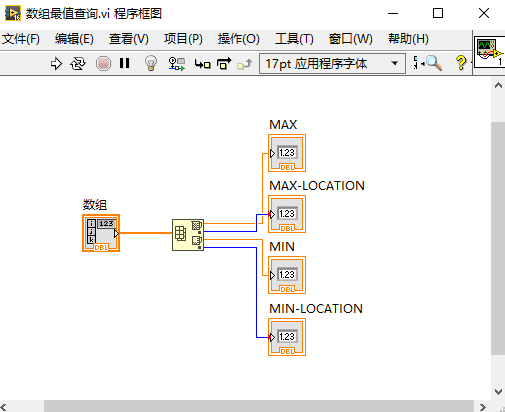This screenshot has height=412, width=505.
Task: Select the thick orange array wire
Action: [146, 233]
